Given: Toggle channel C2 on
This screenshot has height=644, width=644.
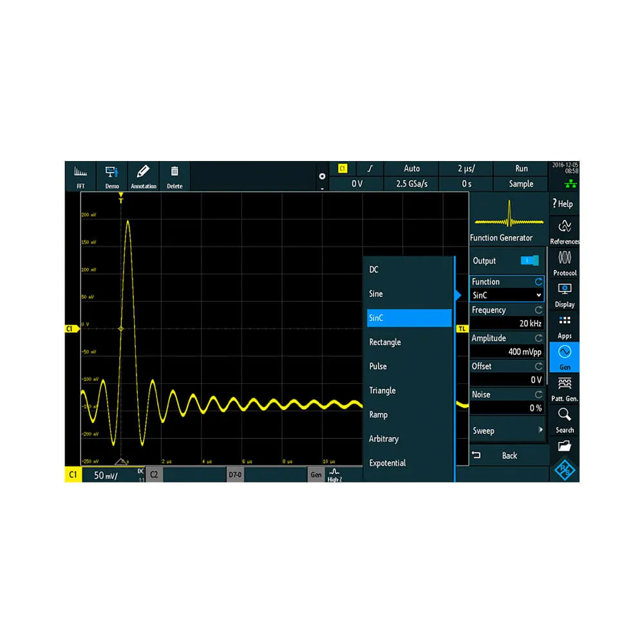Looking at the screenshot, I should [154, 475].
